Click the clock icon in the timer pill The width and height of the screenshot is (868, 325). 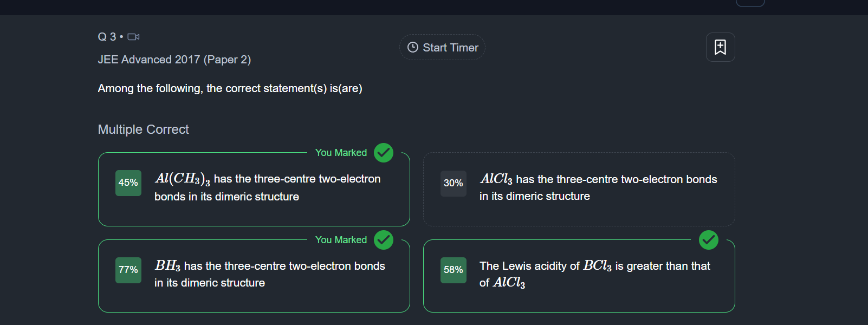413,48
